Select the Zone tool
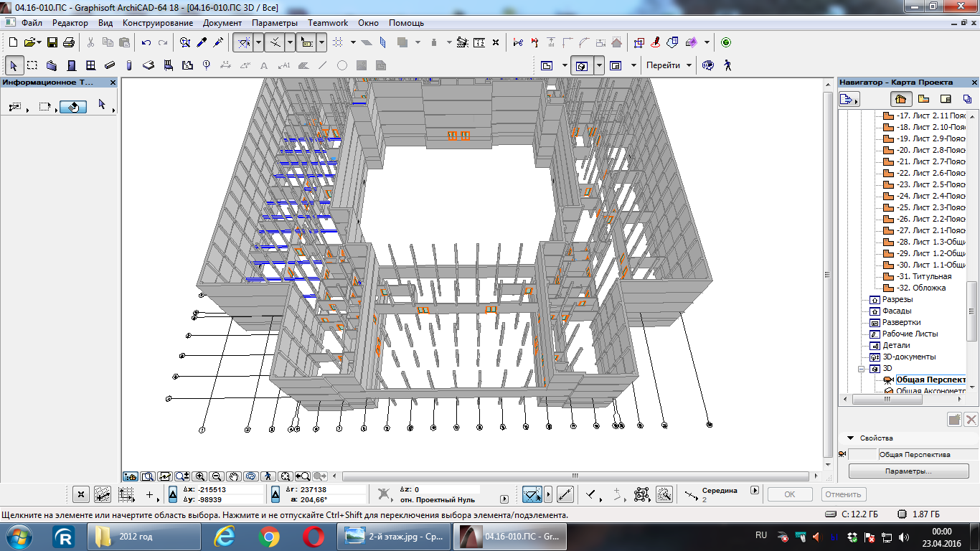Image resolution: width=980 pixels, height=551 pixels. pyautogui.click(x=187, y=65)
